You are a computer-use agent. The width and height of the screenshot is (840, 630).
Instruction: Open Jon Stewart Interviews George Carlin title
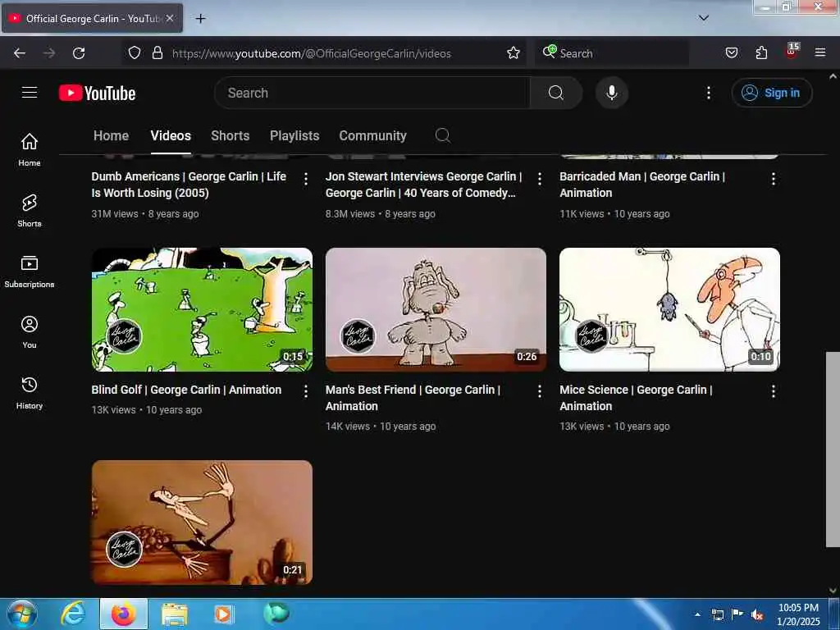[x=423, y=185]
